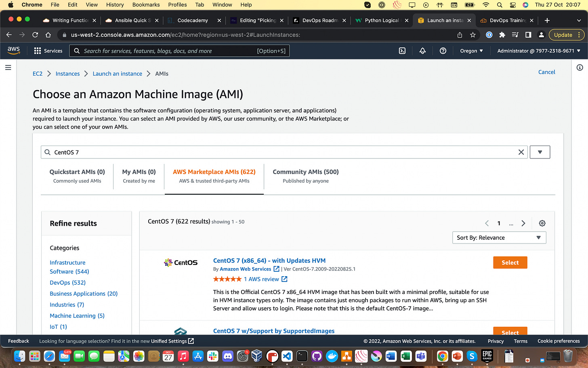Open the AWS help question-mark menu
Viewport: 588px width, 368px height.
point(443,51)
